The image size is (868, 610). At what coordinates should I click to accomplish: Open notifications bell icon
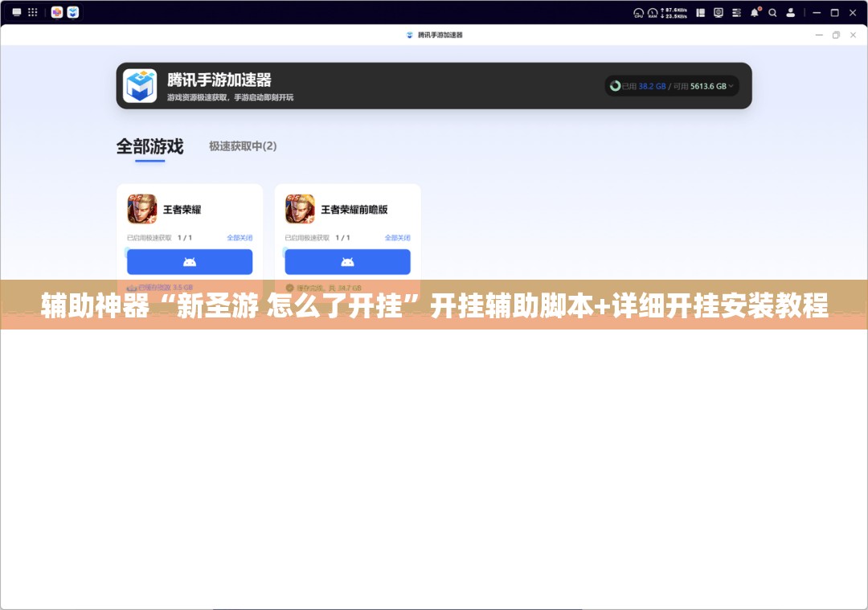pos(755,12)
